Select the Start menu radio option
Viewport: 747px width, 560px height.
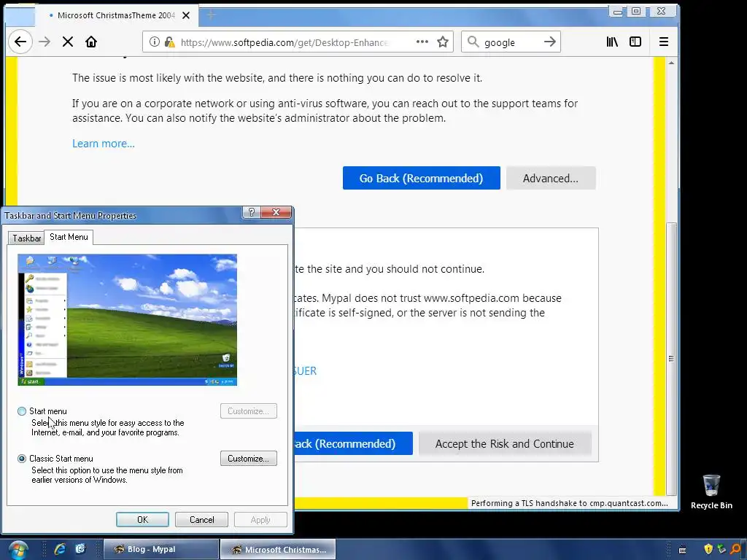22,411
